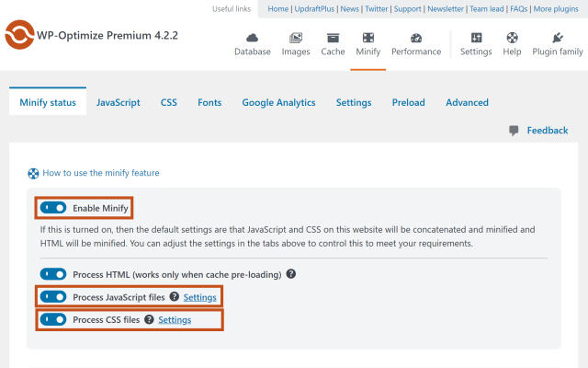The height and width of the screenshot is (368, 588).
Task: Open the Images section icon
Action: (296, 38)
